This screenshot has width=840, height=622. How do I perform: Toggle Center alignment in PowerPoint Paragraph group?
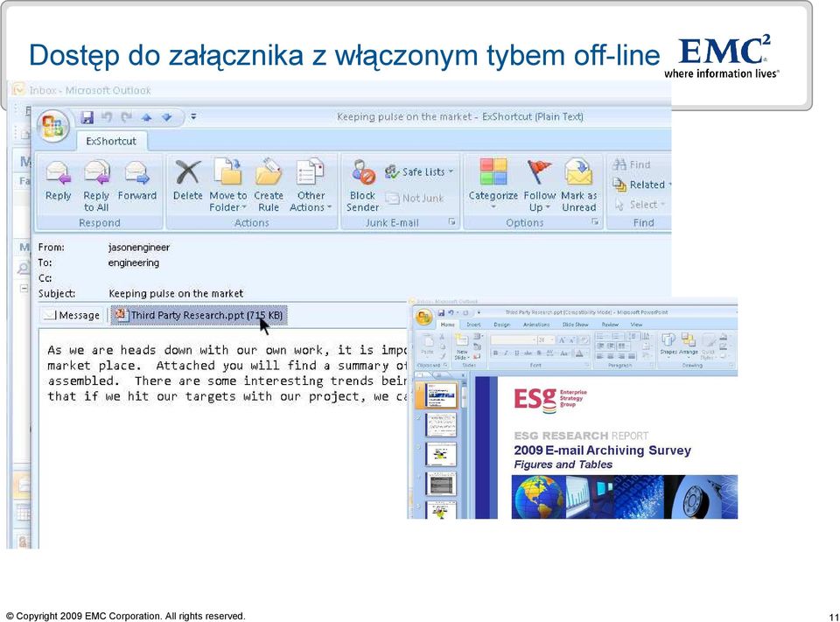coord(611,356)
